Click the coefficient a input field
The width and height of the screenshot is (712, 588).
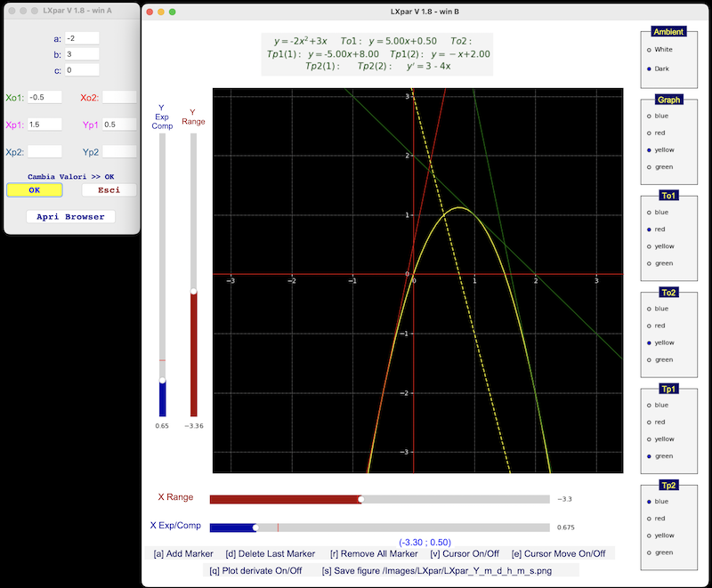point(82,38)
